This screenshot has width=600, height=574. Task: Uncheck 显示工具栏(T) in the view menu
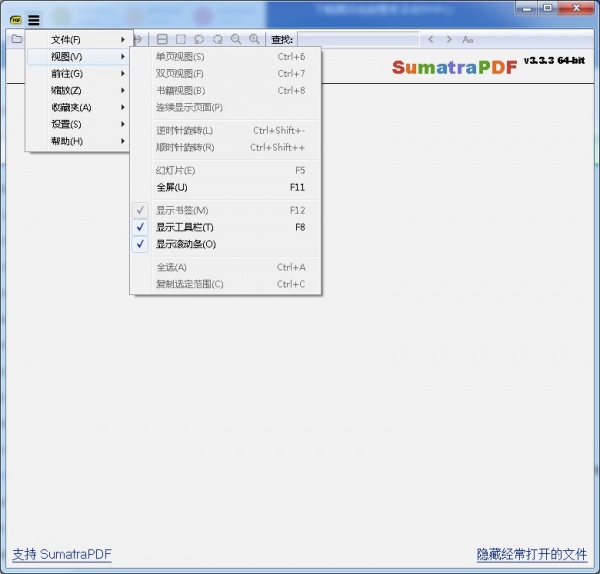click(185, 227)
